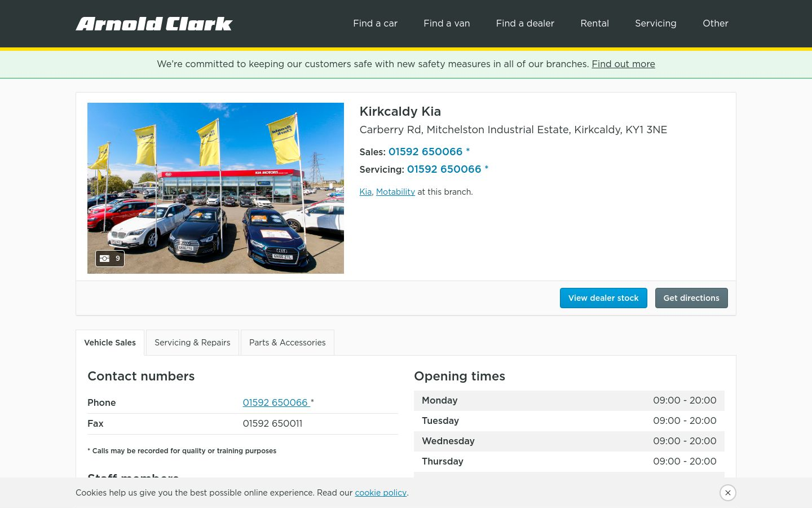
Task: Follow the Find out more safety link
Action: click(x=623, y=64)
